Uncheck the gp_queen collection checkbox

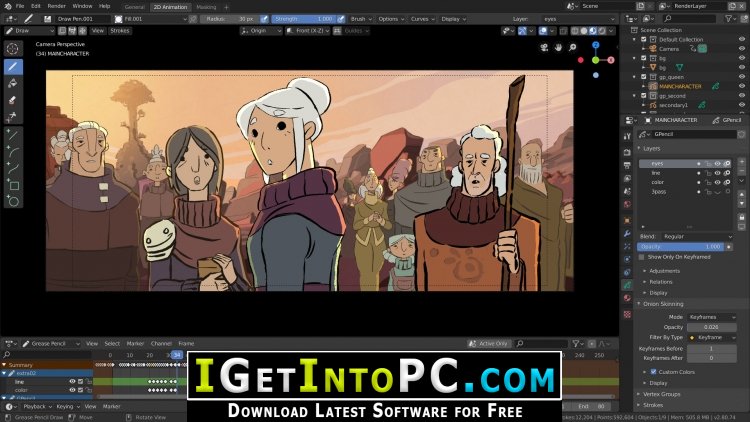(644, 77)
